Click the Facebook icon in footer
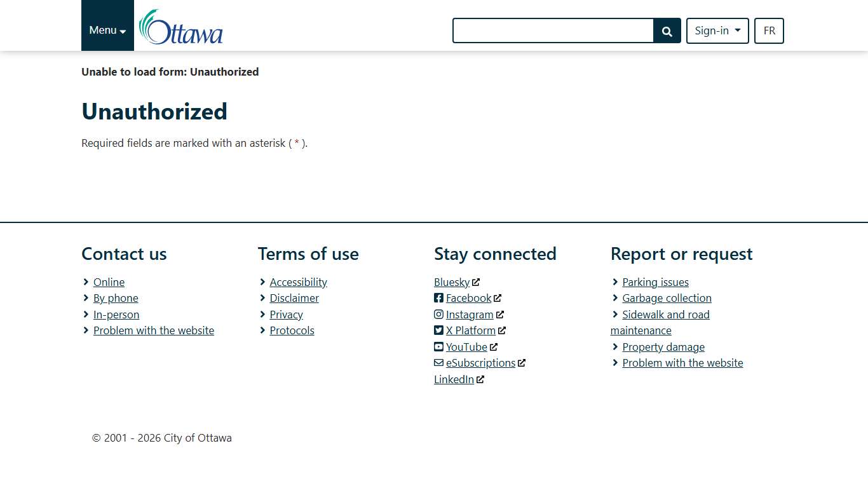Viewport: 868px width, 488px height. (x=438, y=298)
